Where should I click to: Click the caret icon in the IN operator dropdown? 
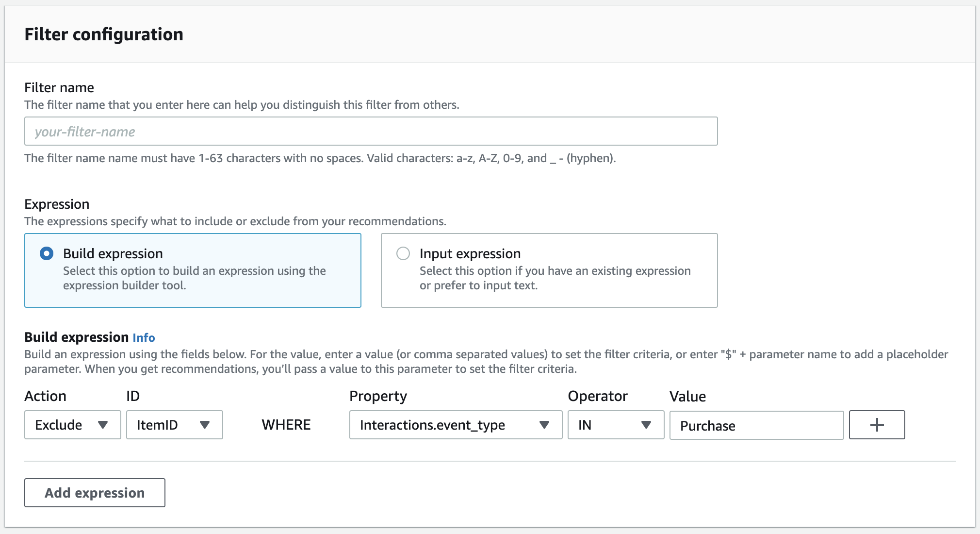tap(646, 425)
